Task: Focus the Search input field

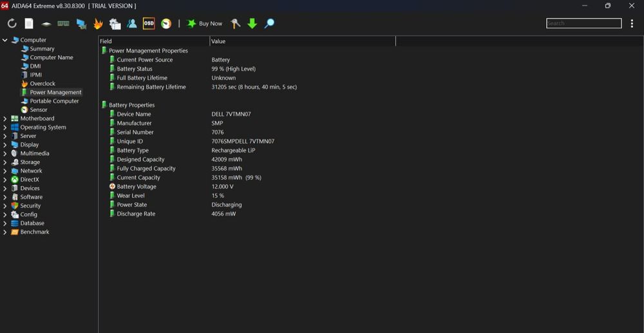Action: pos(583,23)
